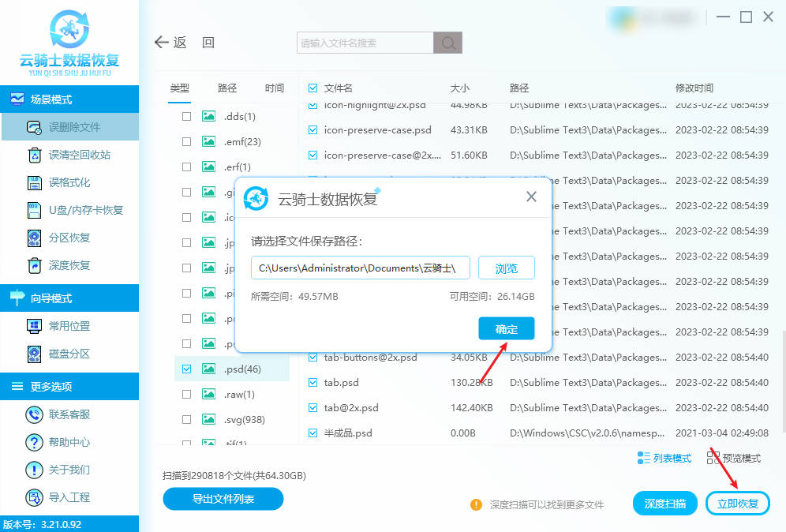Uncheck tab@2x.psd file checkbox
786x532 pixels.
click(x=313, y=407)
